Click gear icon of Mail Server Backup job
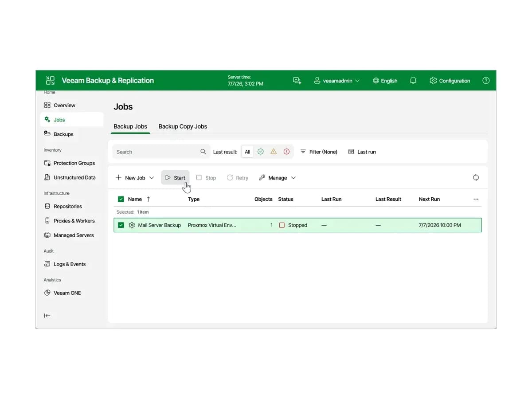This screenshot has height=399, width=532. click(132, 225)
